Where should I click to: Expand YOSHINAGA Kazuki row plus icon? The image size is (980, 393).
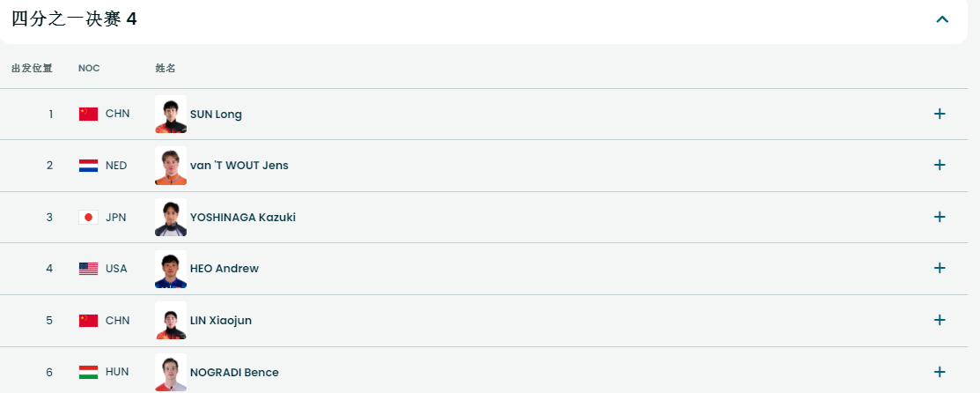939,217
